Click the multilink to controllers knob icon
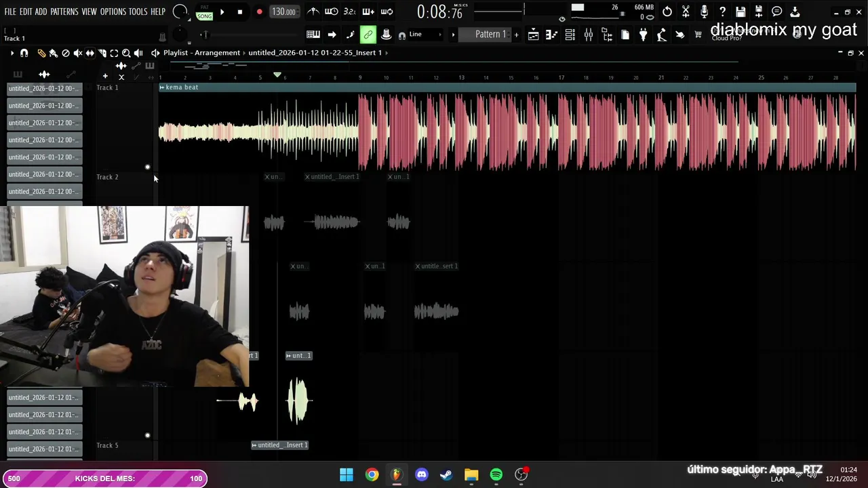Viewport: 868px width, 488px height. [386, 35]
